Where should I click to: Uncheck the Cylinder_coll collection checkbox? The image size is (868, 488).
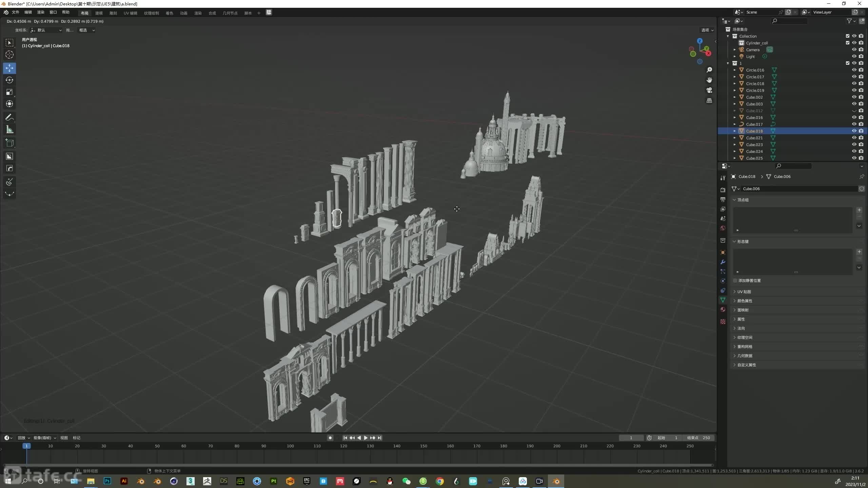pyautogui.click(x=847, y=43)
